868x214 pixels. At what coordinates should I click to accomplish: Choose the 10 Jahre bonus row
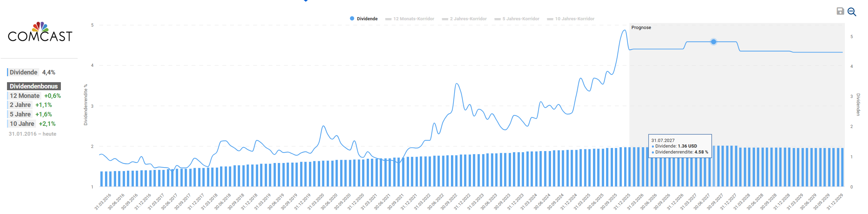click(32, 124)
